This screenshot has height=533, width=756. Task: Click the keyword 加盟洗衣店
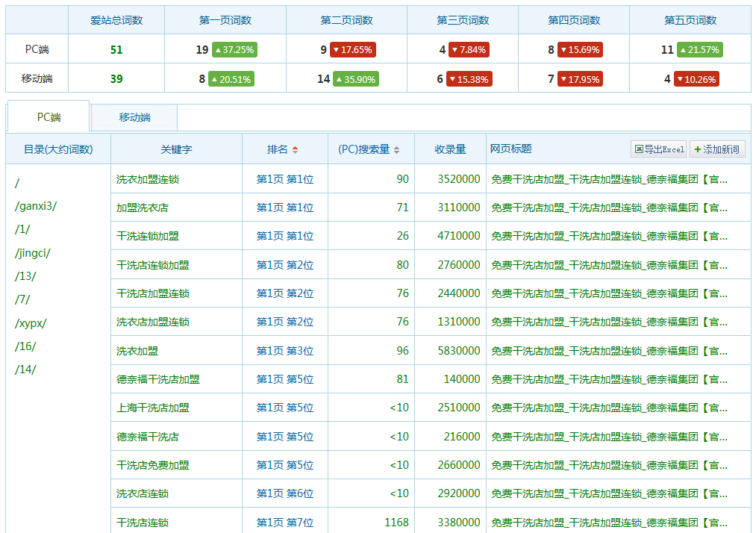pos(143,208)
